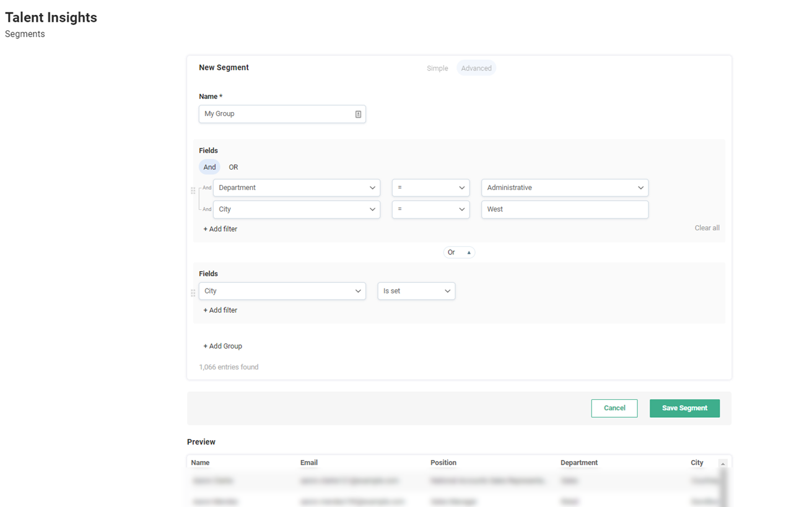
Task: Click the Cancel button
Action: (614, 408)
